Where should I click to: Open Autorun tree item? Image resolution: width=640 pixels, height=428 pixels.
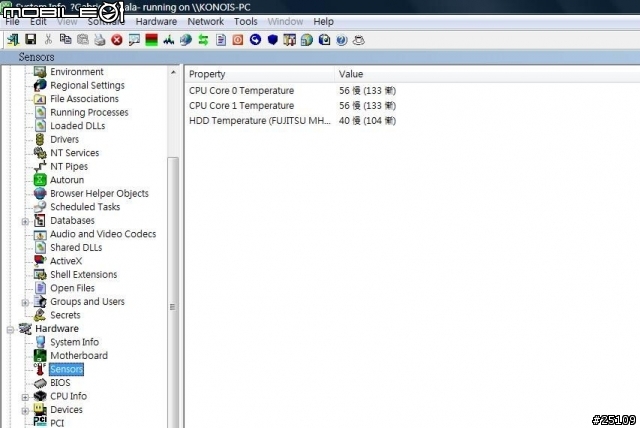coord(67,180)
